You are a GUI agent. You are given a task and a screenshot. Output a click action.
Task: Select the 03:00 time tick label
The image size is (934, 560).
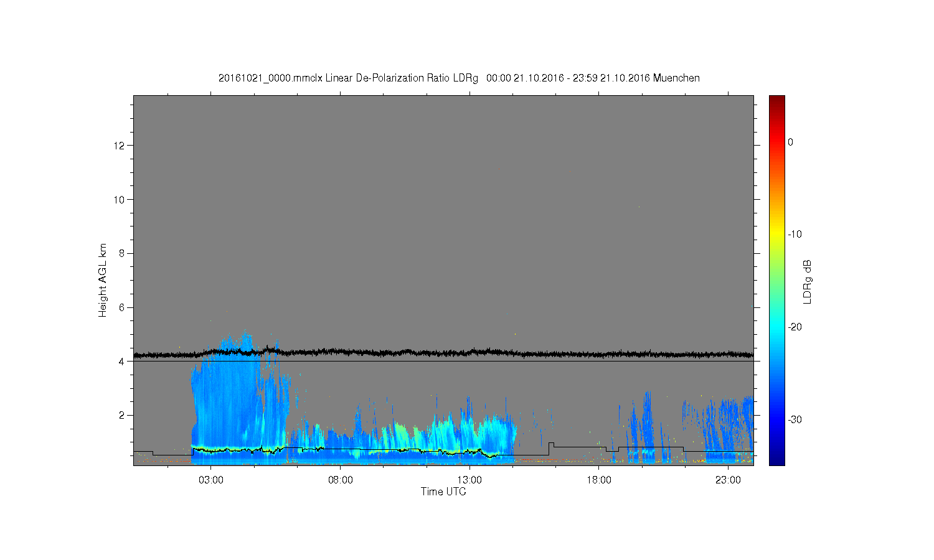(x=211, y=480)
